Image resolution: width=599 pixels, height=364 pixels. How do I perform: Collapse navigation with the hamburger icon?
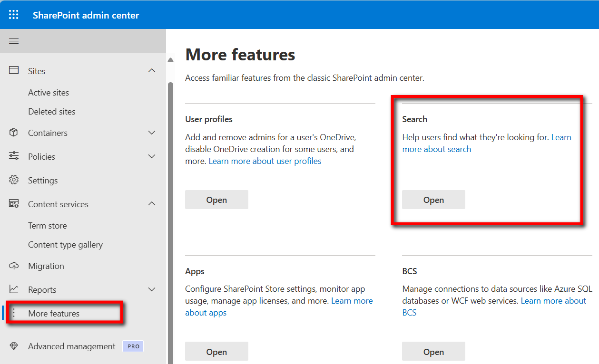point(14,41)
